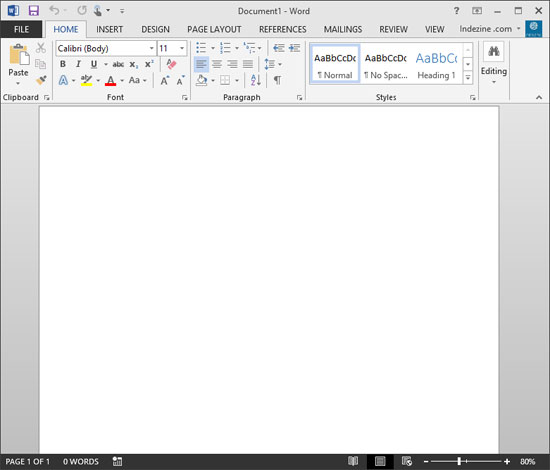
Task: Open the font size 11 dropdown
Action: point(182,48)
